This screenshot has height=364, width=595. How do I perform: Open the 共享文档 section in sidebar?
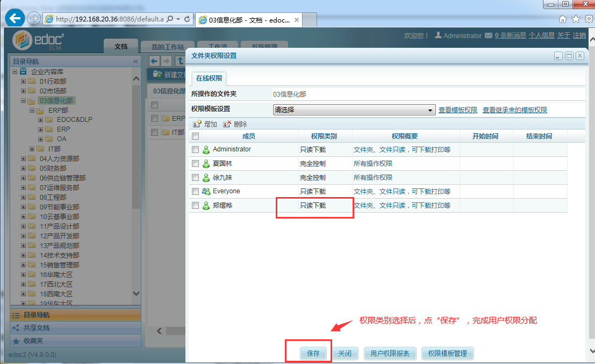coord(36,327)
